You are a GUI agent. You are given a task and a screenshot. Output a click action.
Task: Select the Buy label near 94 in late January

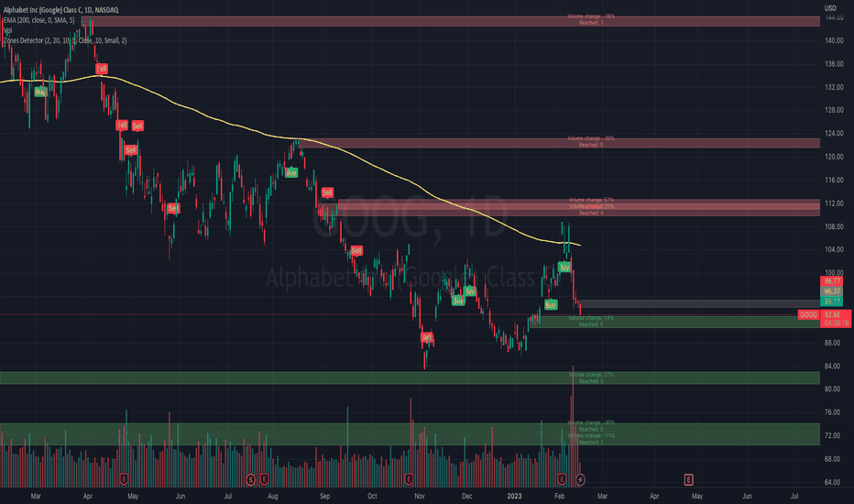[x=551, y=305]
